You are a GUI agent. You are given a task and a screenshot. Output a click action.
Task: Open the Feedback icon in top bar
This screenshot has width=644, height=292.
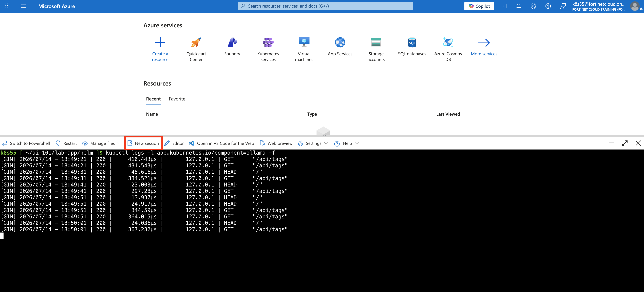[x=563, y=6]
